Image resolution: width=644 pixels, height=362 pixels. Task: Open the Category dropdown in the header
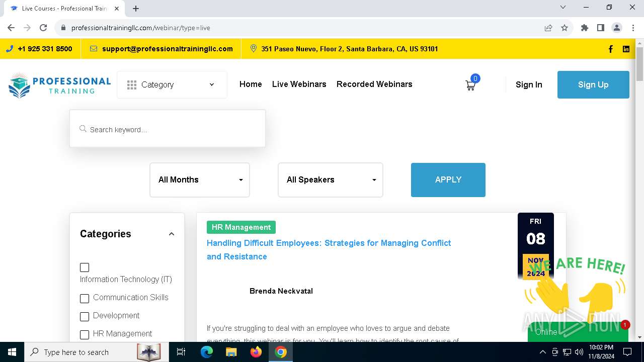tap(172, 84)
